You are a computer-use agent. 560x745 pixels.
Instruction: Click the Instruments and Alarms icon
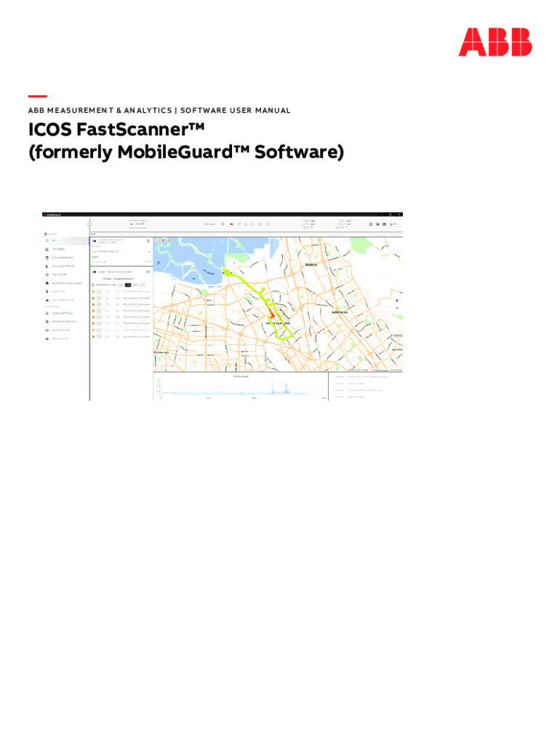pos(47,283)
